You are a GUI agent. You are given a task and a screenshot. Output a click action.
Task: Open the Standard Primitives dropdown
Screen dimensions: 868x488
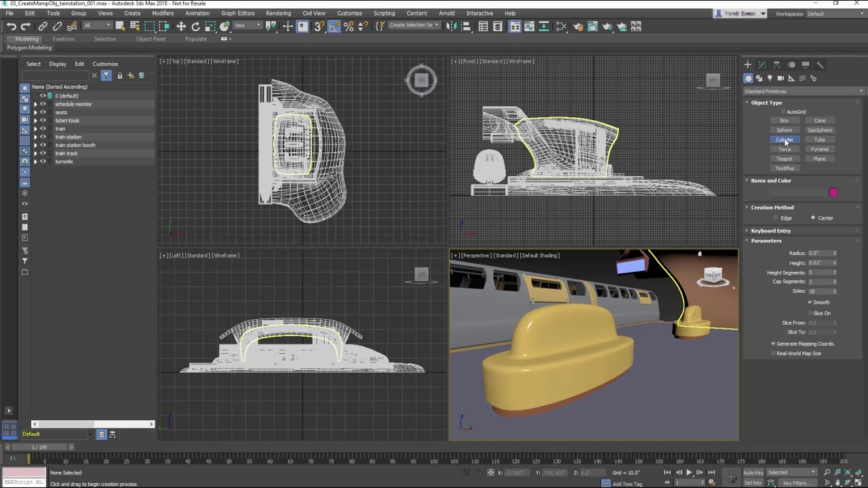803,91
